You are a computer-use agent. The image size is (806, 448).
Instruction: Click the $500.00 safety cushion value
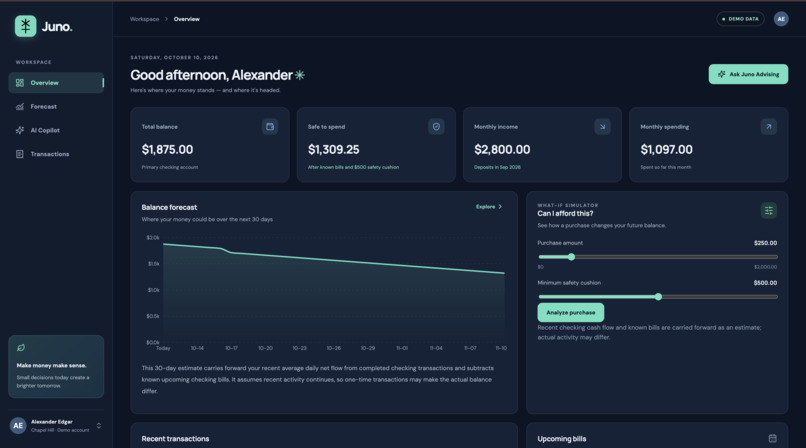pos(765,283)
